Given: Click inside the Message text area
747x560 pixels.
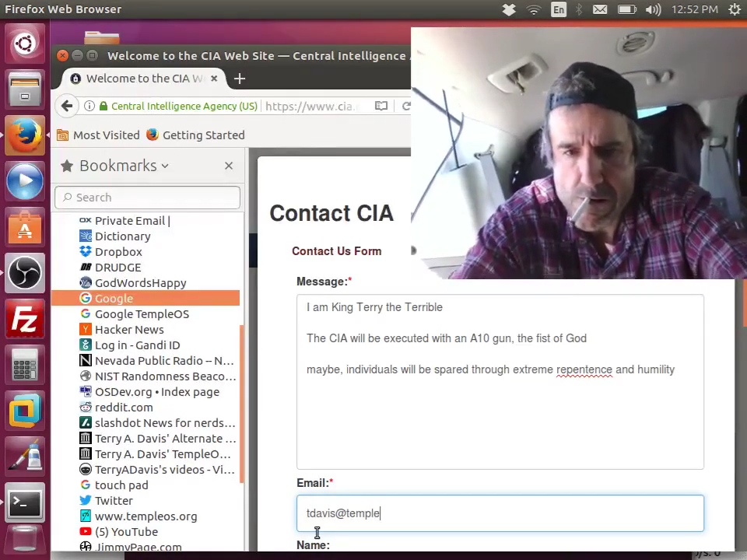Looking at the screenshot, I should (x=500, y=381).
